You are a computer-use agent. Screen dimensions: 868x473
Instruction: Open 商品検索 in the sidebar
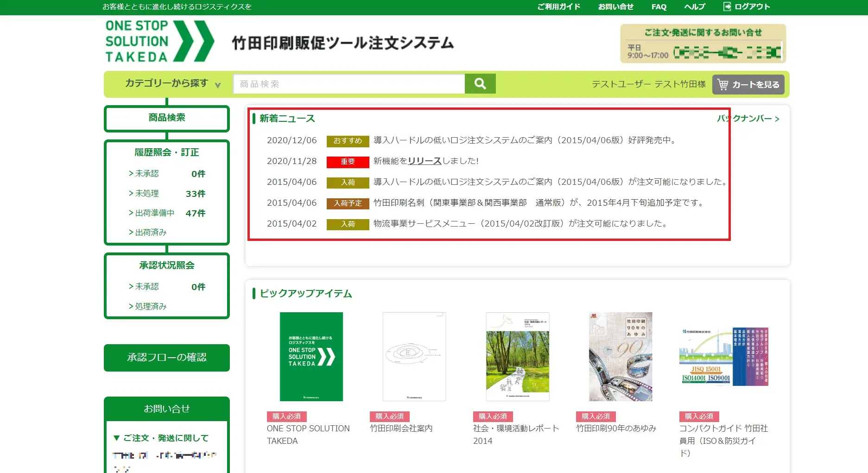(167, 118)
